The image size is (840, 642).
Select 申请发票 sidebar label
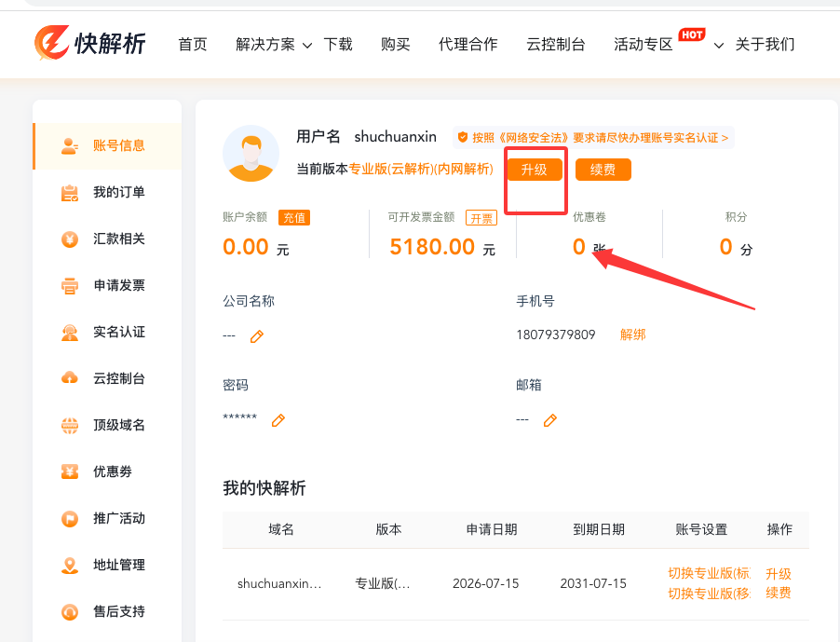(x=119, y=286)
